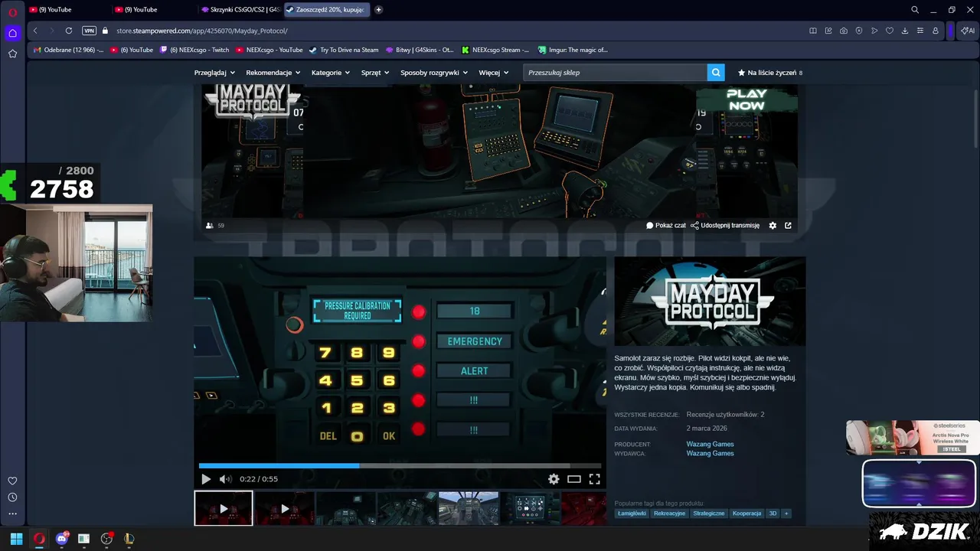Open reader mode book icon
Screen dimensions: 980x551
813,31
